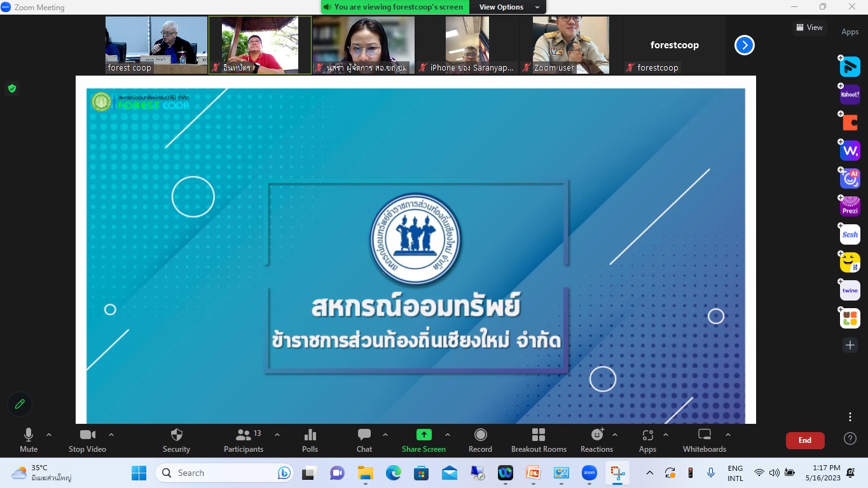The width and height of the screenshot is (868, 488).
Task: Open the help question mark icon
Action: click(850, 438)
